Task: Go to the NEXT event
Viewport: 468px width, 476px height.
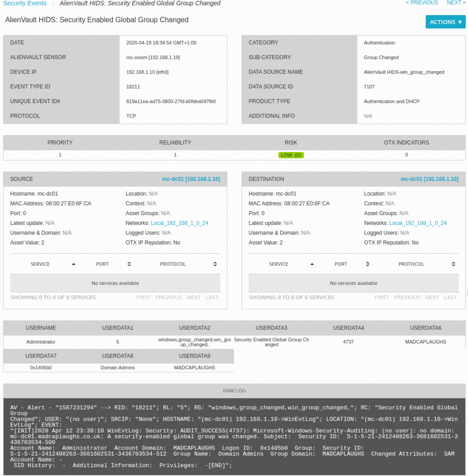Action: point(455,3)
